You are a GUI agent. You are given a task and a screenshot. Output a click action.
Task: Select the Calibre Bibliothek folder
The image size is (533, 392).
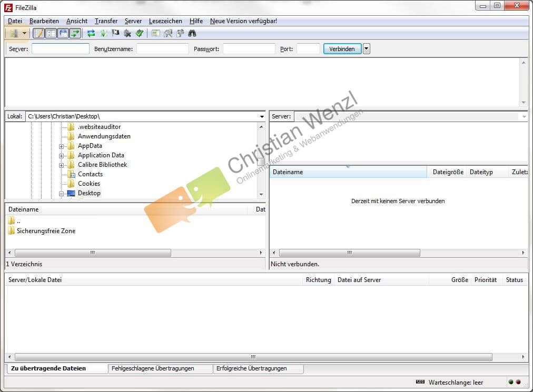tap(102, 165)
